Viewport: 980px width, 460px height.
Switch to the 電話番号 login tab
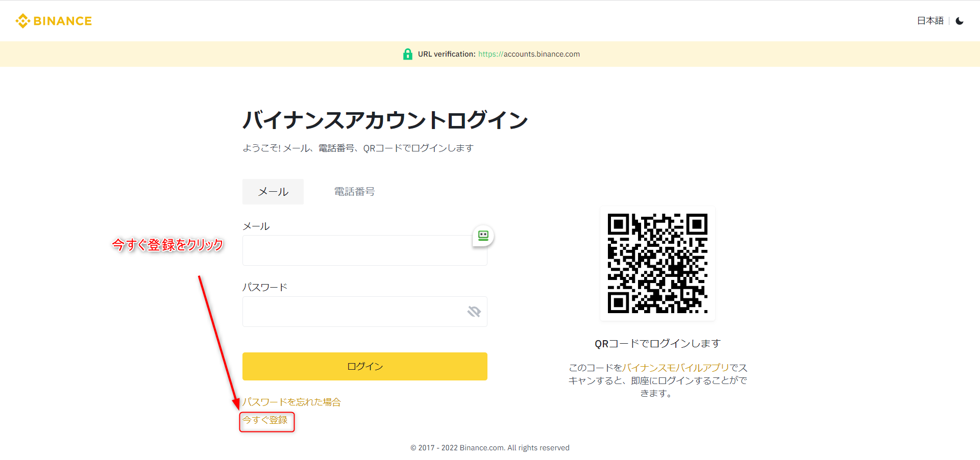pyautogui.click(x=354, y=192)
